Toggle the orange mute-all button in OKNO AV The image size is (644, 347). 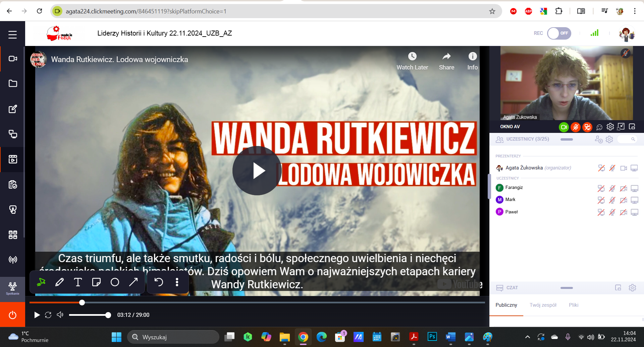point(587,127)
